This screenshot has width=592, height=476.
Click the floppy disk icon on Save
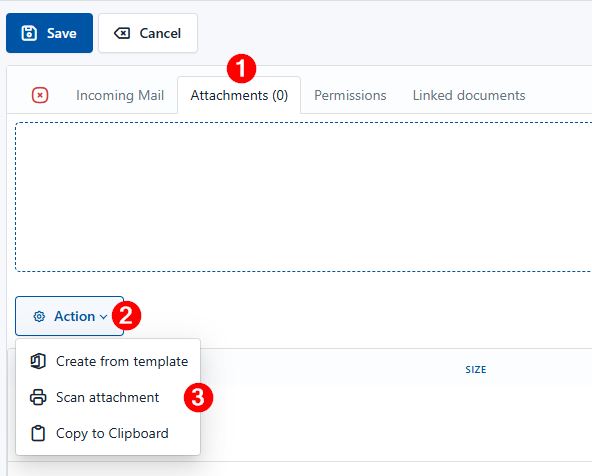coord(29,33)
